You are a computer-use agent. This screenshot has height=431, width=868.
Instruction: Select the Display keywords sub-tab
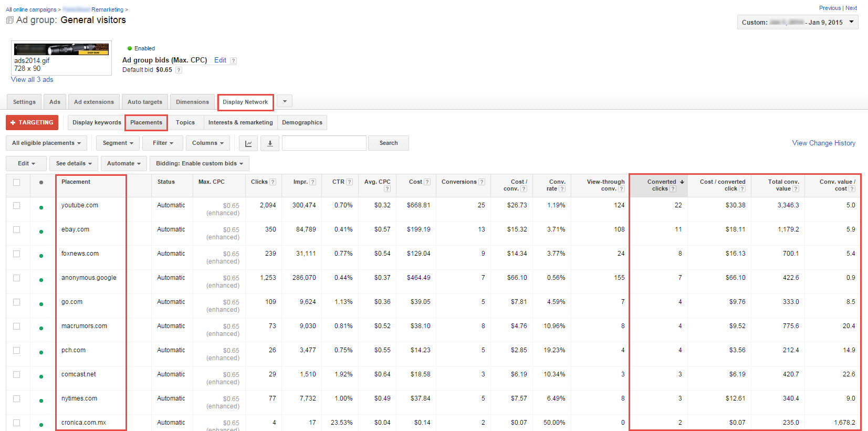click(97, 123)
